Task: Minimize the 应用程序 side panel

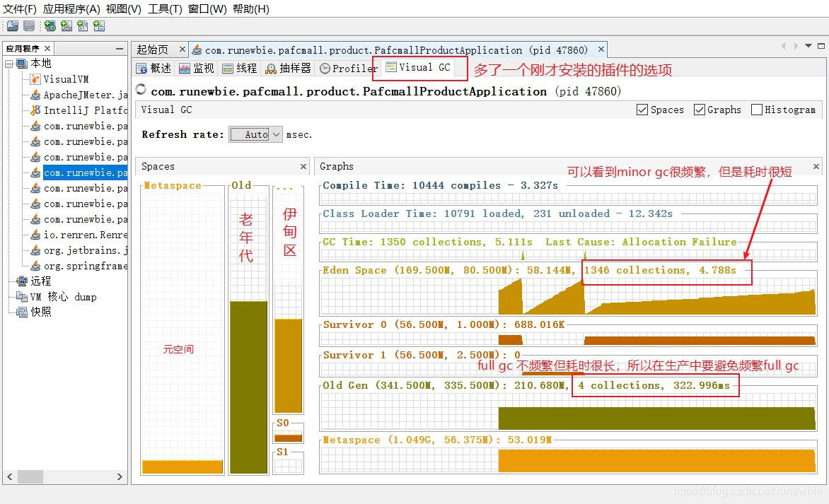Action: click(120, 49)
